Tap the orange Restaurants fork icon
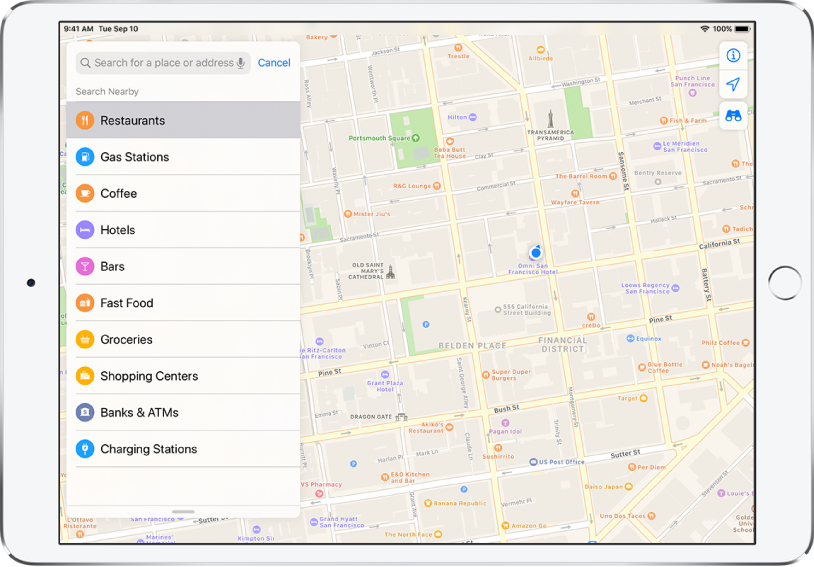 coord(85,120)
